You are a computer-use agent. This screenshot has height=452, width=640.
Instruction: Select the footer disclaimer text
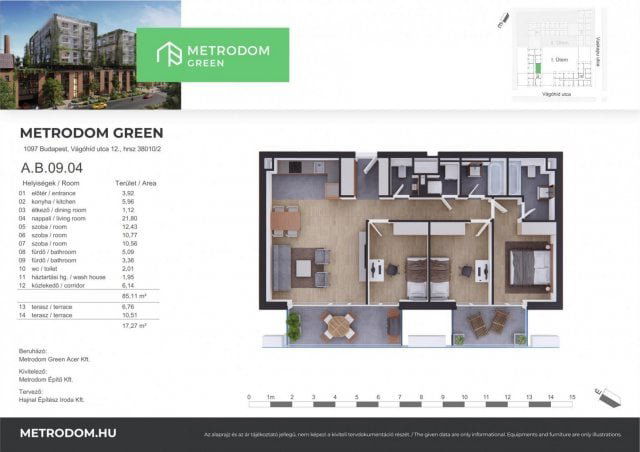pyautogui.click(x=413, y=435)
